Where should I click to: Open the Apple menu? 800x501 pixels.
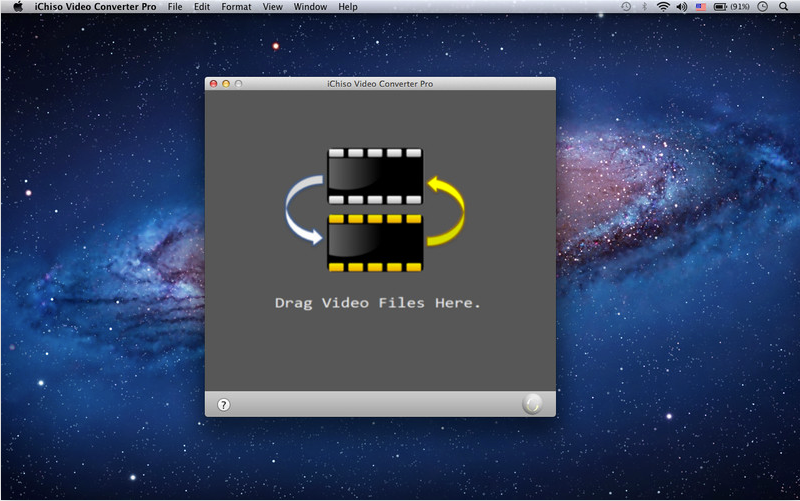click(x=17, y=7)
